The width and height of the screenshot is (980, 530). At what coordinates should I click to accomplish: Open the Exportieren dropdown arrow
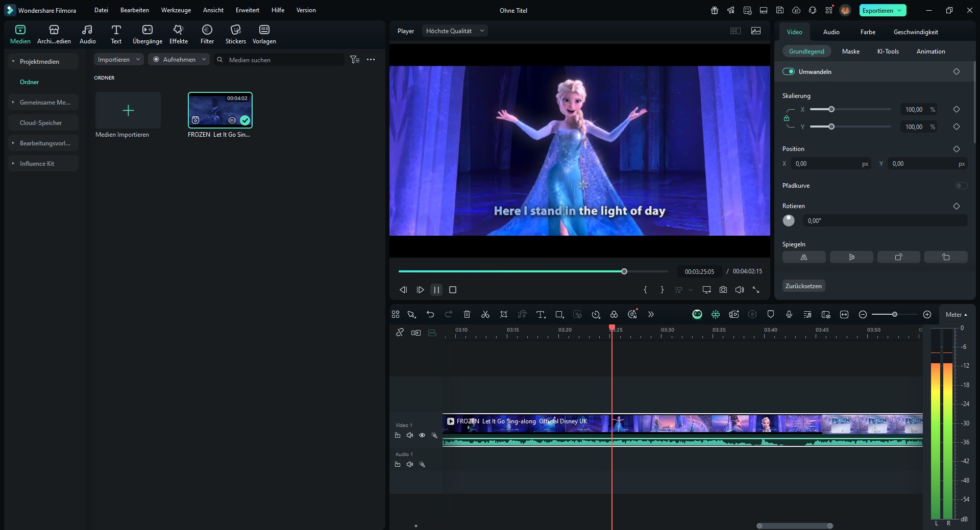coord(899,10)
